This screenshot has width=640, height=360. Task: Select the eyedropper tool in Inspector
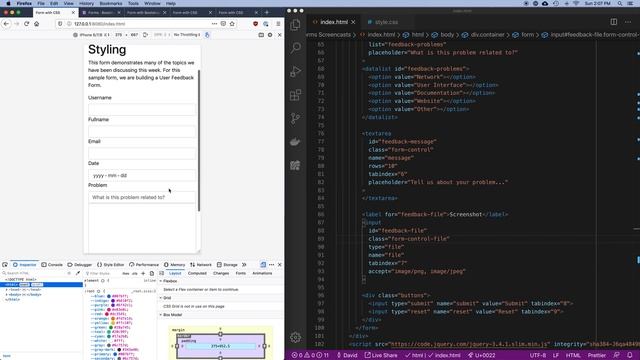click(78, 273)
